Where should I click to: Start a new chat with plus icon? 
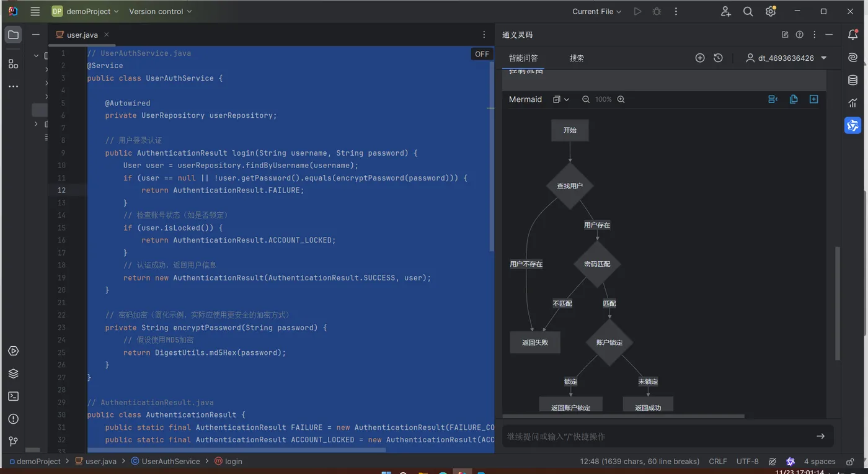pos(700,58)
